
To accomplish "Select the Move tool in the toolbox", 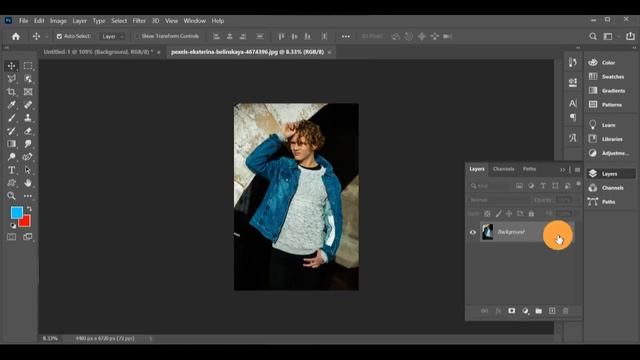I will (11, 66).
